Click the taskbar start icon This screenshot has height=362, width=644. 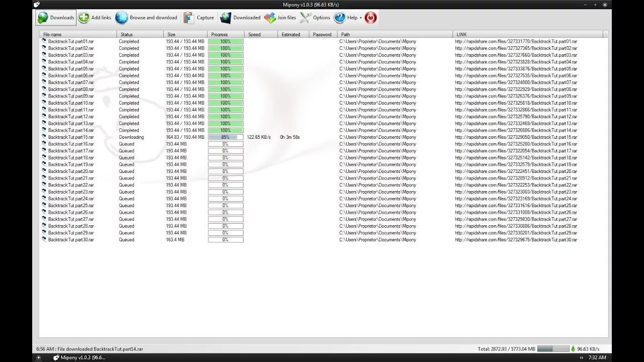(38, 357)
